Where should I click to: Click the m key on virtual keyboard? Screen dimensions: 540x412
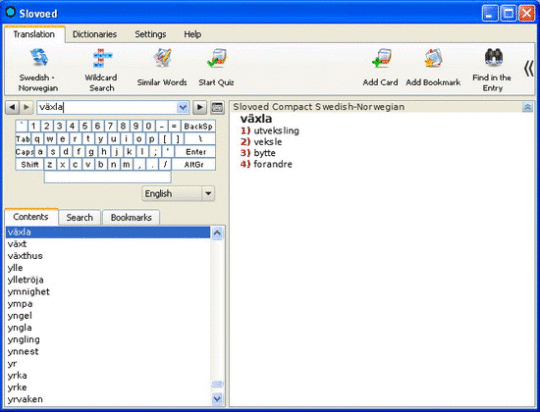point(126,164)
